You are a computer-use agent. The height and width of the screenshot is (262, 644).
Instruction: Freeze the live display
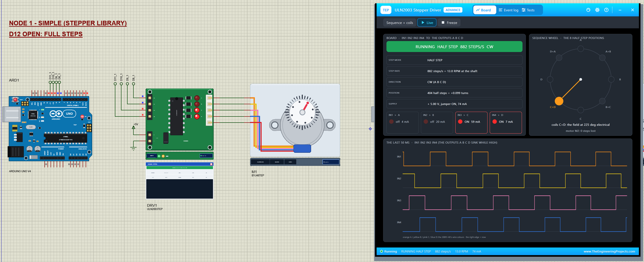click(x=449, y=23)
